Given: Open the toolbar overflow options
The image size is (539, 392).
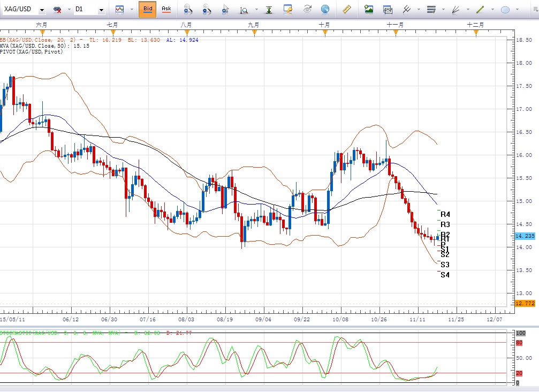Looking at the screenshot, I should click(536, 10).
